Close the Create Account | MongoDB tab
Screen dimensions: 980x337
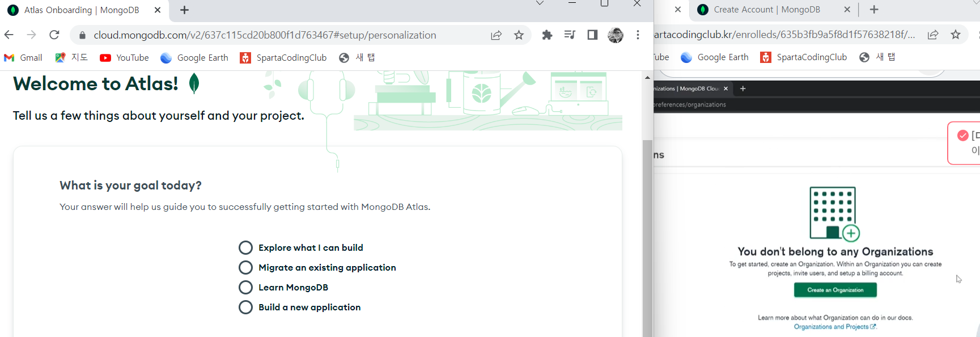847,10
